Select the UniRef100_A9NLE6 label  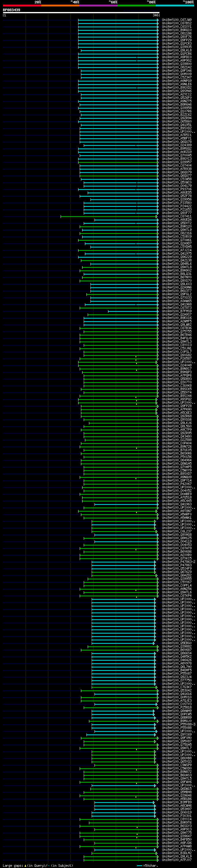tap(177, 84)
